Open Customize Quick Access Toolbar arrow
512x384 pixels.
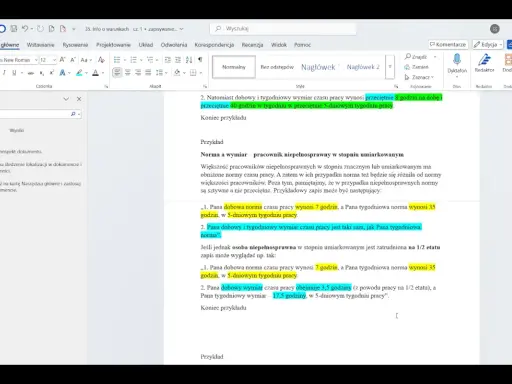point(74,29)
